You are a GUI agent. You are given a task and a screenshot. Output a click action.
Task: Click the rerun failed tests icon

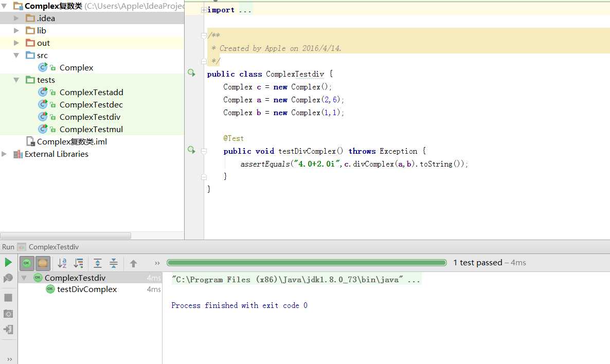click(x=8, y=278)
